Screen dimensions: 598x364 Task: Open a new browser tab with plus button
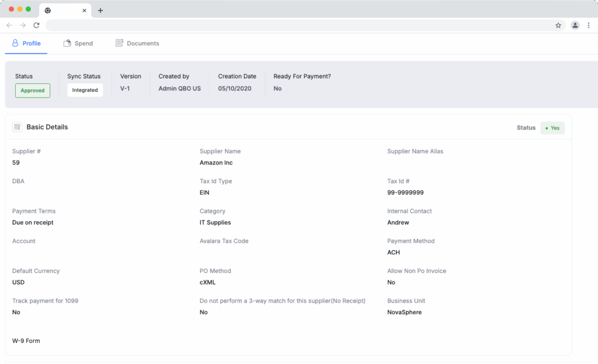tap(100, 10)
